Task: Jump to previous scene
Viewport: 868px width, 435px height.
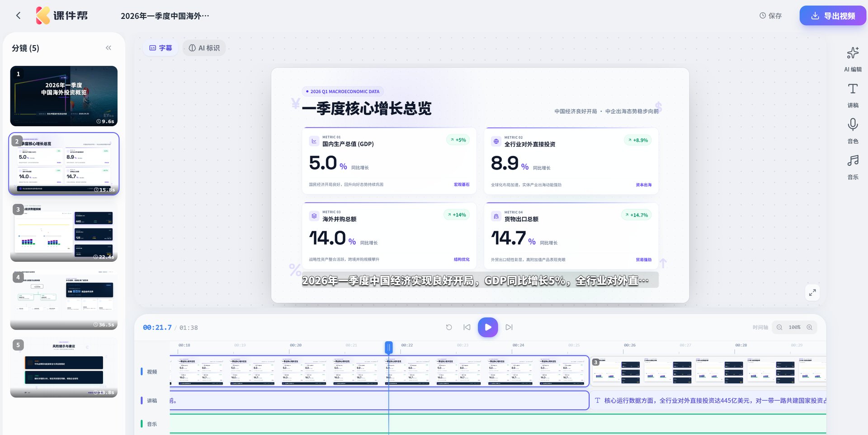Action: point(467,327)
